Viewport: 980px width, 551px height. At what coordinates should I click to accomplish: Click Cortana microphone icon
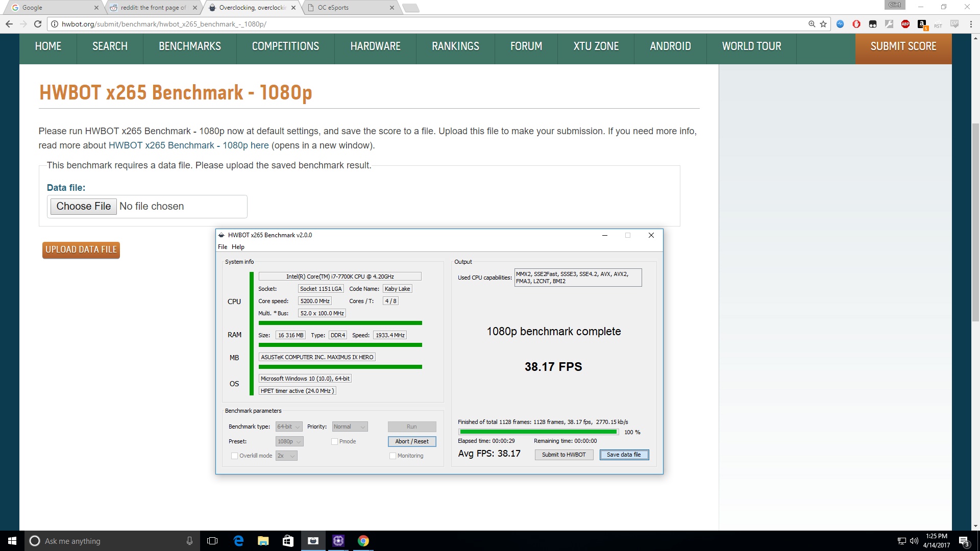point(189,541)
